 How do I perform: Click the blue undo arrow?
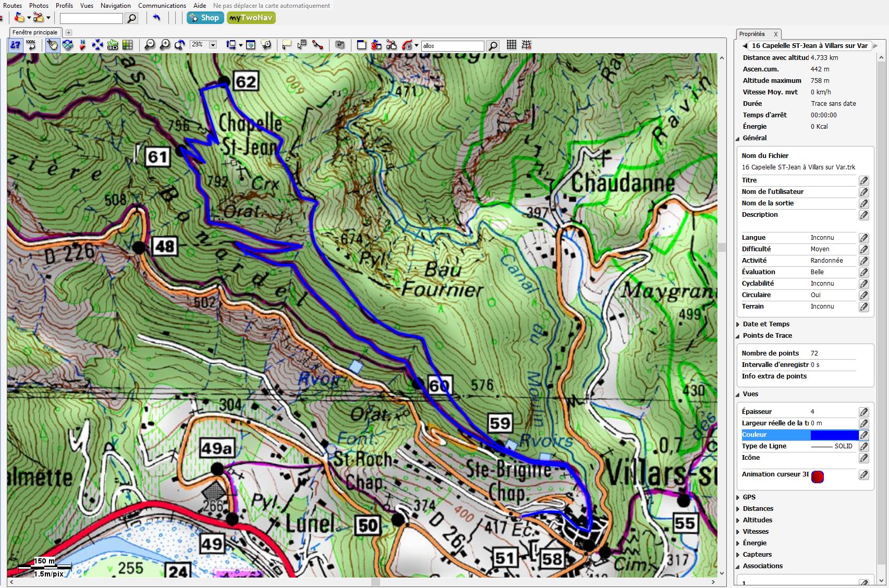click(x=156, y=18)
